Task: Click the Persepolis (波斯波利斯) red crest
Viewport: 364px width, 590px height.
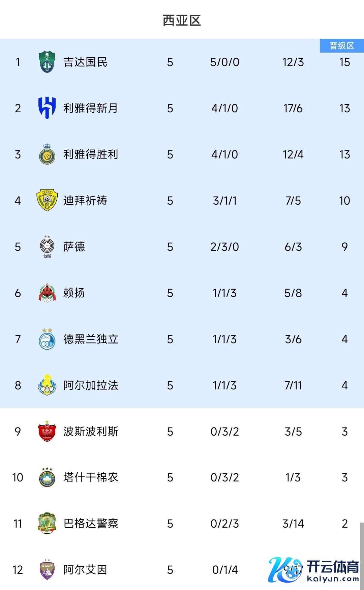Action: click(47, 431)
